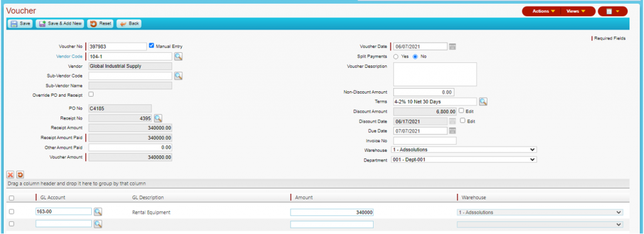Click the Voucher Date field
Image resolution: width=644 pixels, height=234 pixels.
[420, 47]
